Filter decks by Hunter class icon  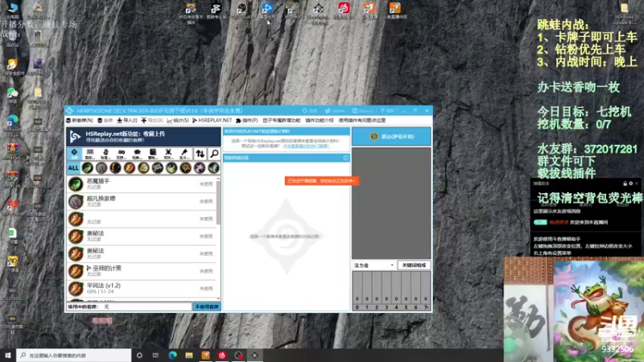(115, 168)
